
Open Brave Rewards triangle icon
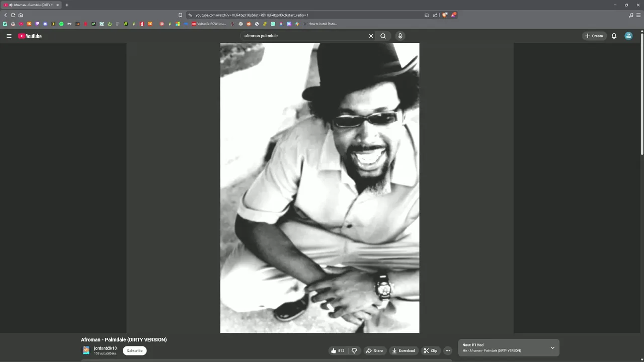(x=453, y=15)
